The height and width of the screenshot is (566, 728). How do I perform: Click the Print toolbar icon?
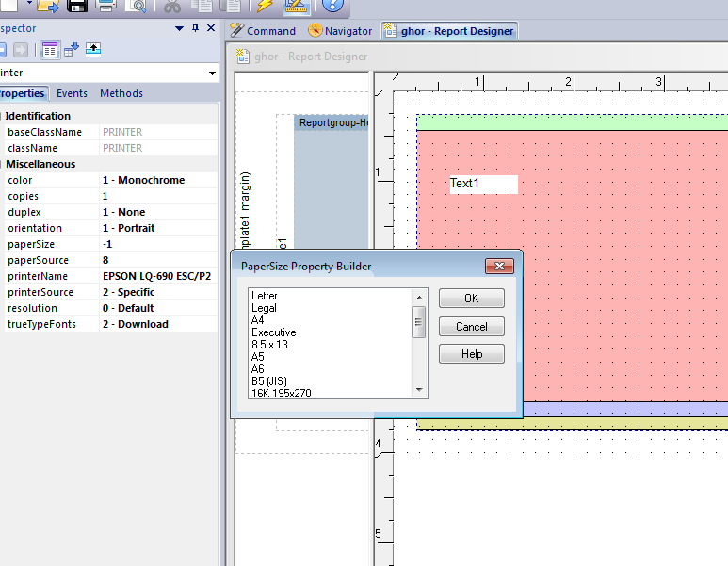pyautogui.click(x=105, y=7)
